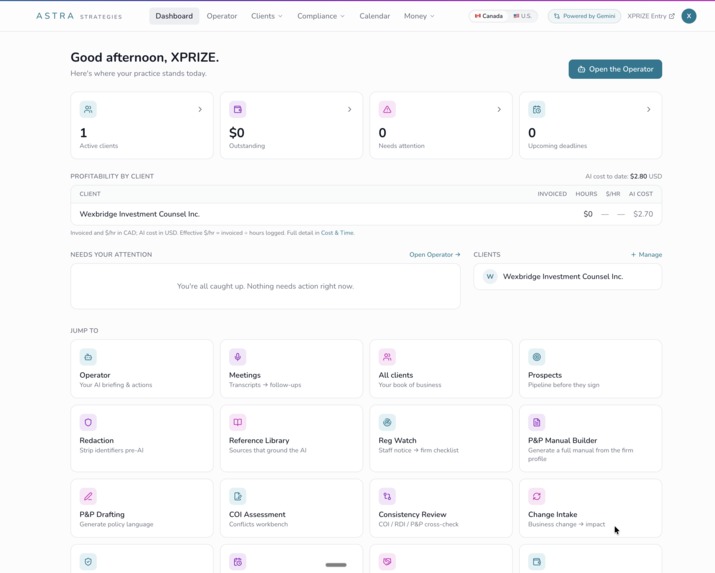The height and width of the screenshot is (573, 715).
Task: Click the user avatar X icon
Action: click(x=689, y=16)
